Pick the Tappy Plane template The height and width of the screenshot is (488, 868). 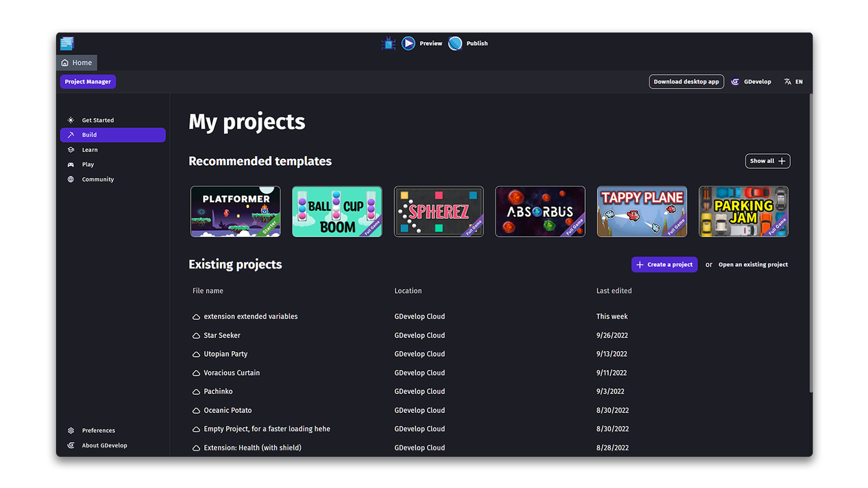pos(642,211)
